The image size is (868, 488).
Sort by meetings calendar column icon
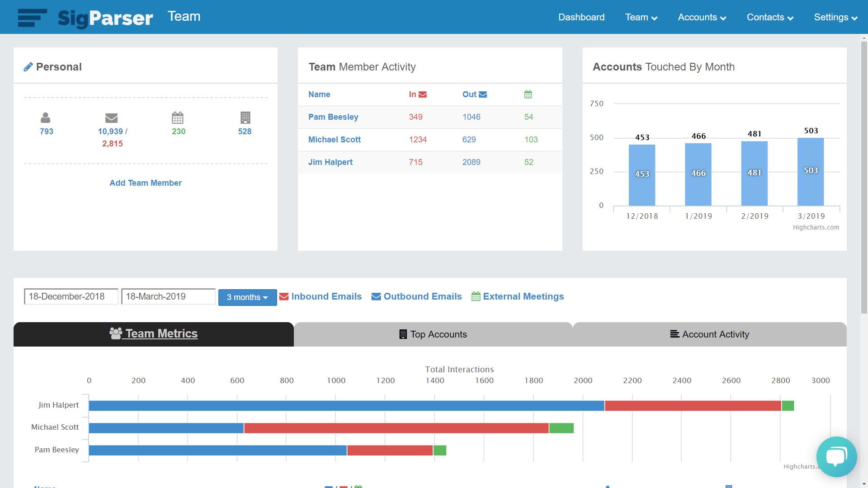coord(528,94)
